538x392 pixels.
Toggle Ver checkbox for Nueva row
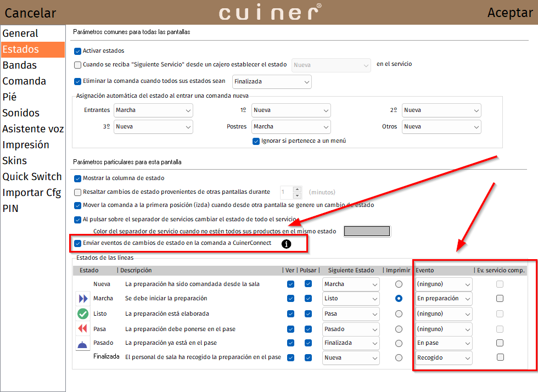290,284
